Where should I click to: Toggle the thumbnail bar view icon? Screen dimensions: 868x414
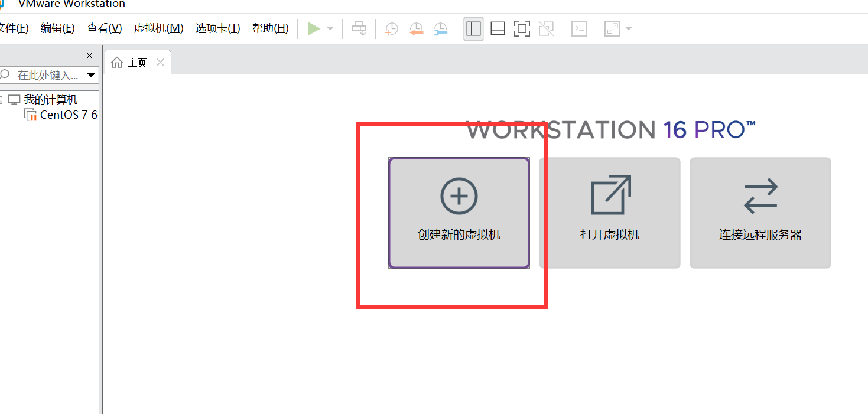point(498,28)
